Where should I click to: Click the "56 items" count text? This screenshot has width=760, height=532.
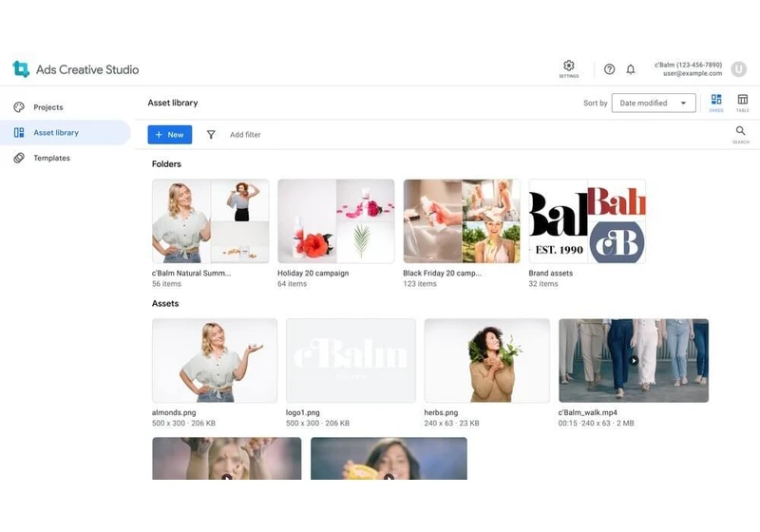166,283
